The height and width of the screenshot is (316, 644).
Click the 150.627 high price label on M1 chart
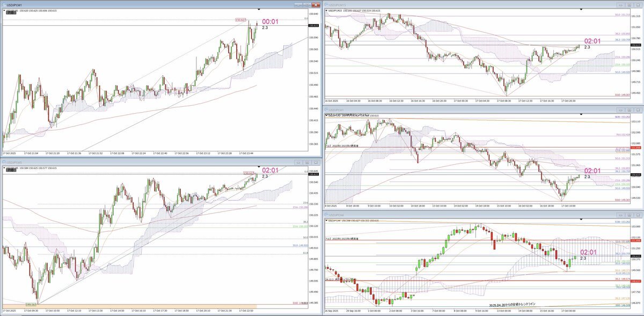click(240, 20)
